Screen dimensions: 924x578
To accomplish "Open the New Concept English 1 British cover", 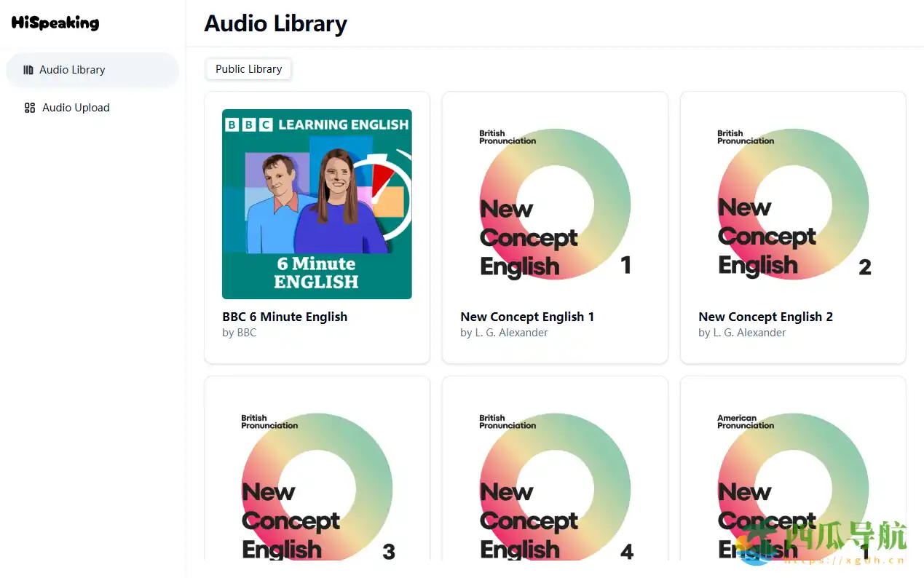I will click(555, 204).
